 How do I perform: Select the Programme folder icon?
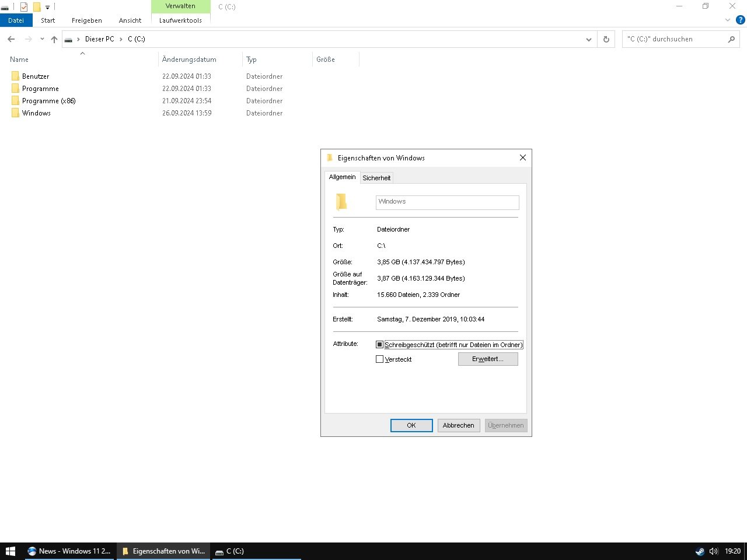pyautogui.click(x=15, y=89)
